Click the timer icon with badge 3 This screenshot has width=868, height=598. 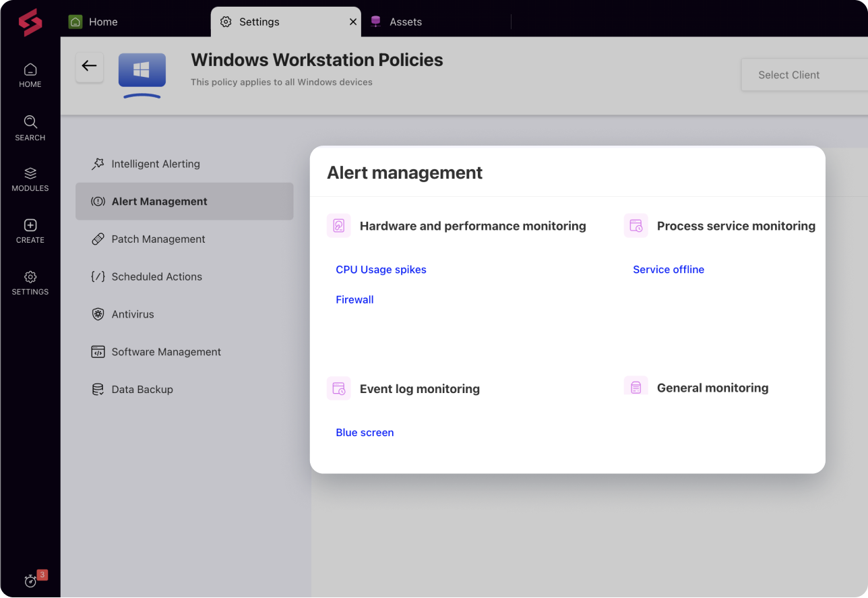32,580
